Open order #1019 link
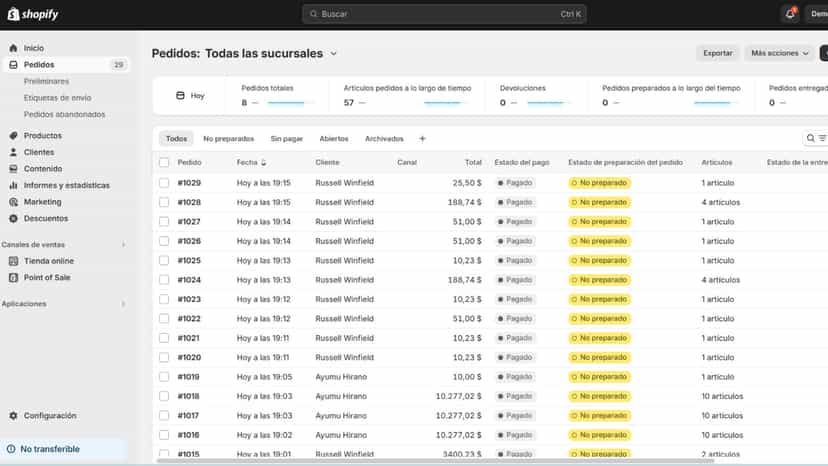The image size is (828, 466). [189, 377]
